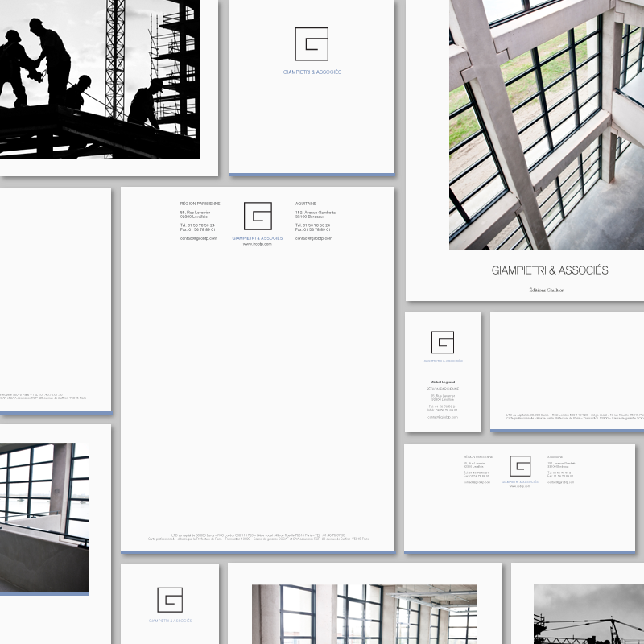The width and height of the screenshot is (644, 644).
Task: Click the large GIAMPIETRI & ASSOCIÉS brochure title
Action: 550,270
